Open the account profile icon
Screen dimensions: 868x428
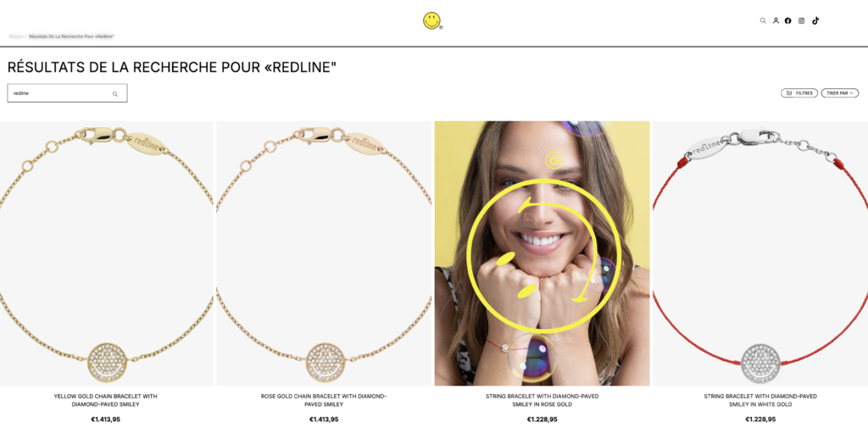776,20
